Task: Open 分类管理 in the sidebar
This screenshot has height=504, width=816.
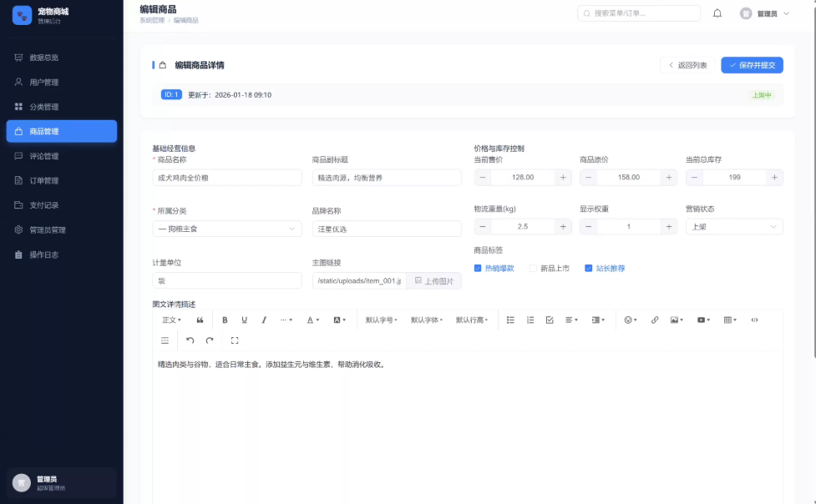Action: pyautogui.click(x=62, y=107)
